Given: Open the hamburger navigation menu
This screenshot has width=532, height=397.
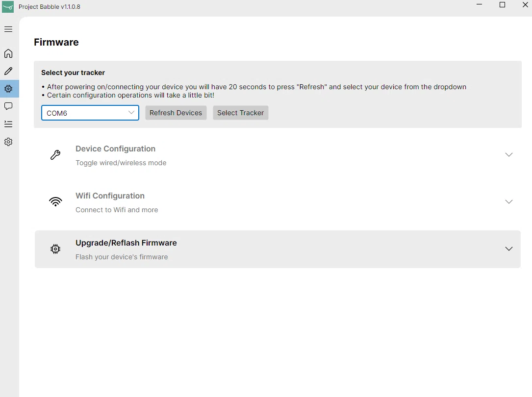Looking at the screenshot, I should coord(8,29).
